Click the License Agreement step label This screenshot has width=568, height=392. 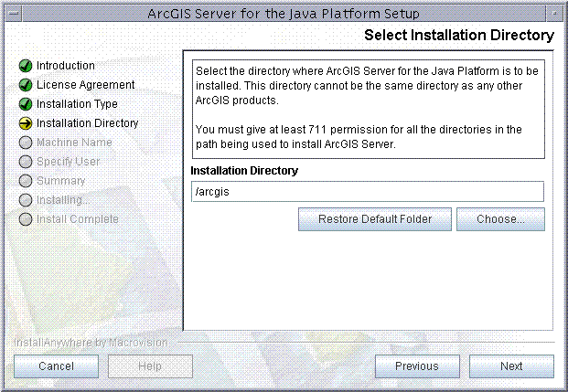(x=85, y=85)
